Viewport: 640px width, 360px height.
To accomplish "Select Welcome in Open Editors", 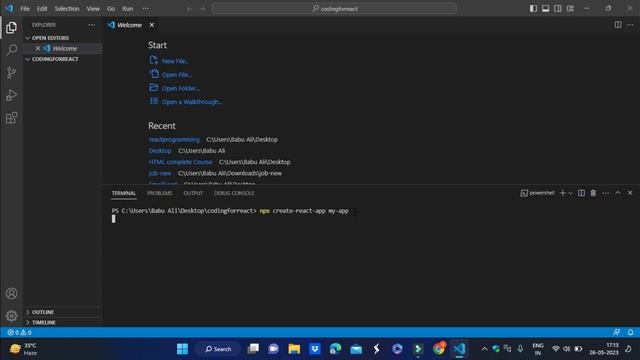I will [x=64, y=48].
